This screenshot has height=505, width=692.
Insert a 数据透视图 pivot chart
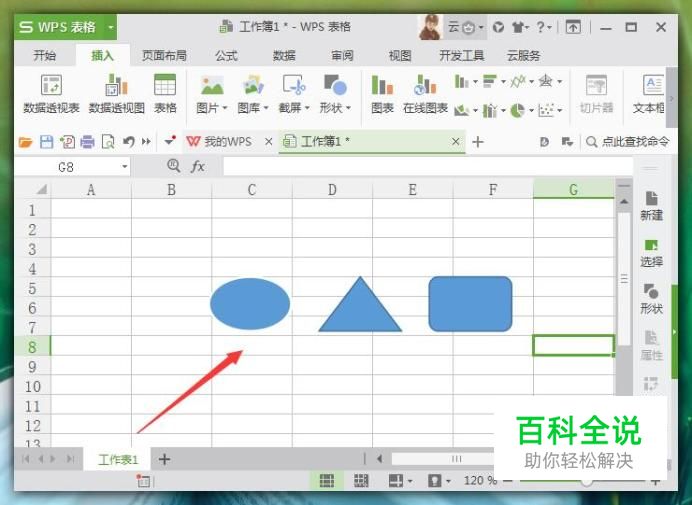click(117, 94)
